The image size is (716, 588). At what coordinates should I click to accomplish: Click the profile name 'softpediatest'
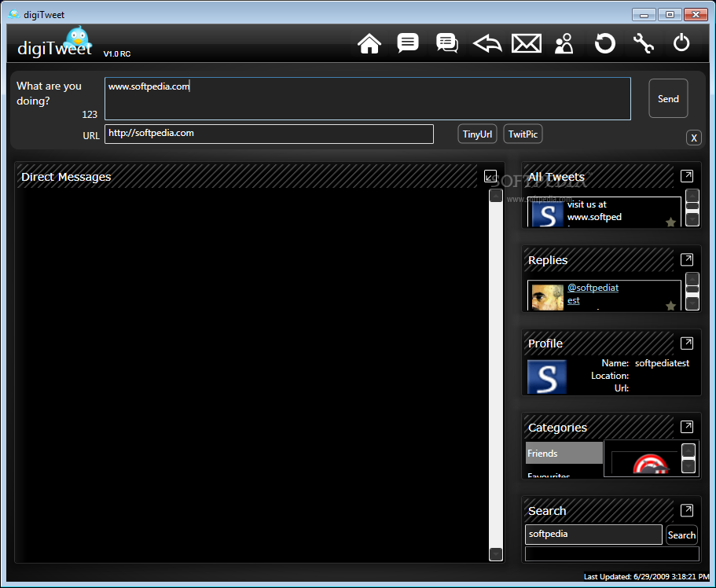662,363
